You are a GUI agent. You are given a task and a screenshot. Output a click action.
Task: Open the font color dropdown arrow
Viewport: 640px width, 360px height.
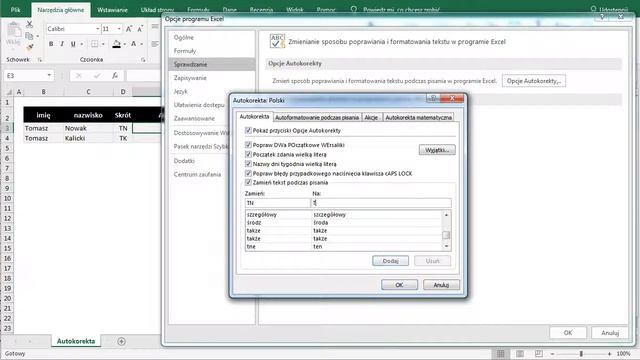(x=142, y=44)
